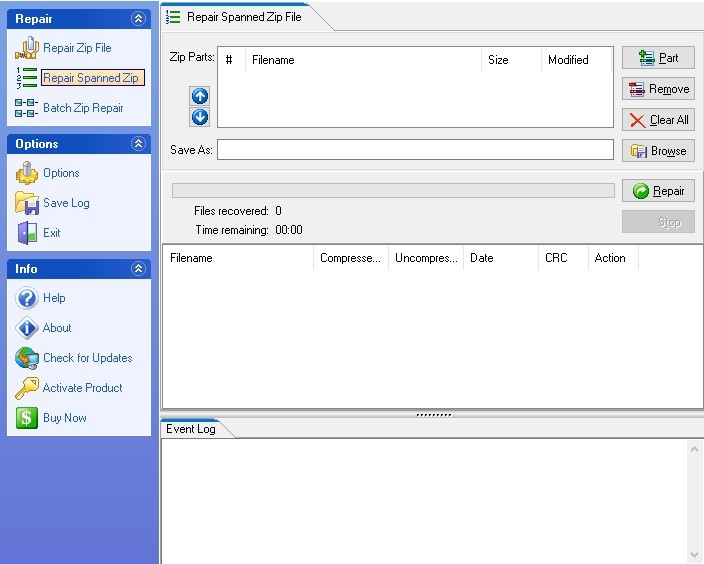Click the Help question mark icon
The width and height of the screenshot is (704, 564).
click(26, 298)
